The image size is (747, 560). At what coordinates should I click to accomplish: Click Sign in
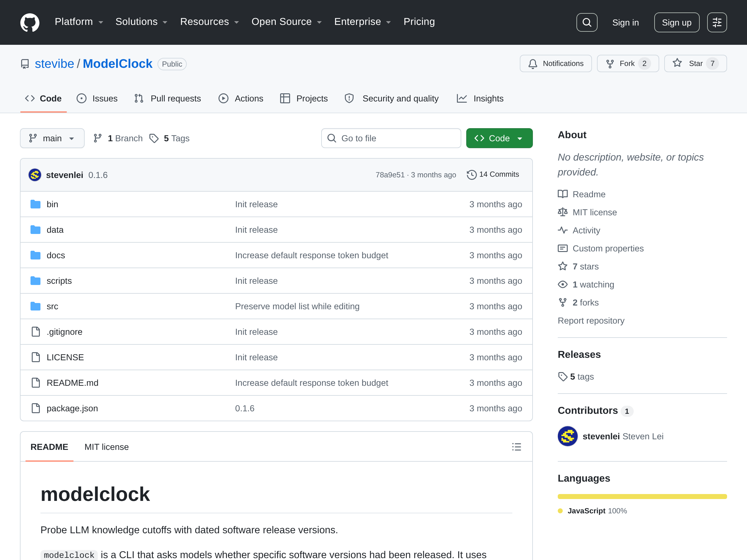point(625,23)
